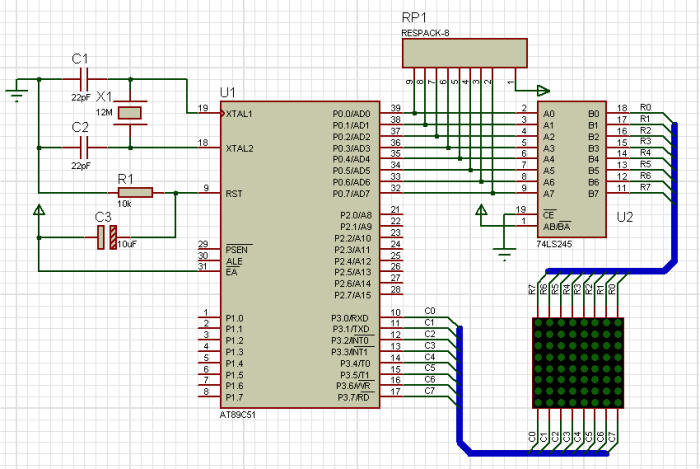Click the R1 reference label
This screenshot has width=700, height=469.
coord(125,179)
